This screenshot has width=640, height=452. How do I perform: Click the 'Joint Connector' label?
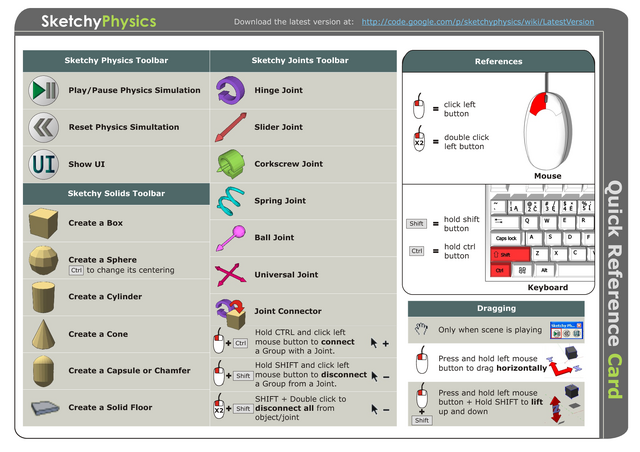click(288, 311)
